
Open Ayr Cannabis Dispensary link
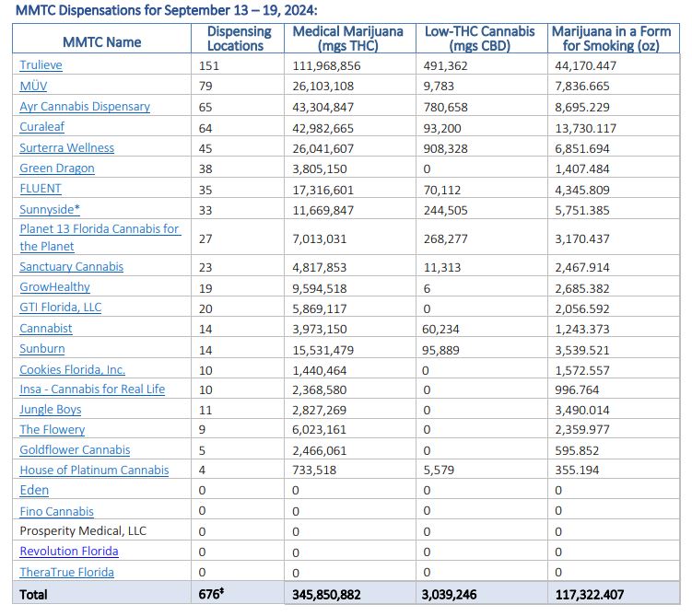point(85,106)
